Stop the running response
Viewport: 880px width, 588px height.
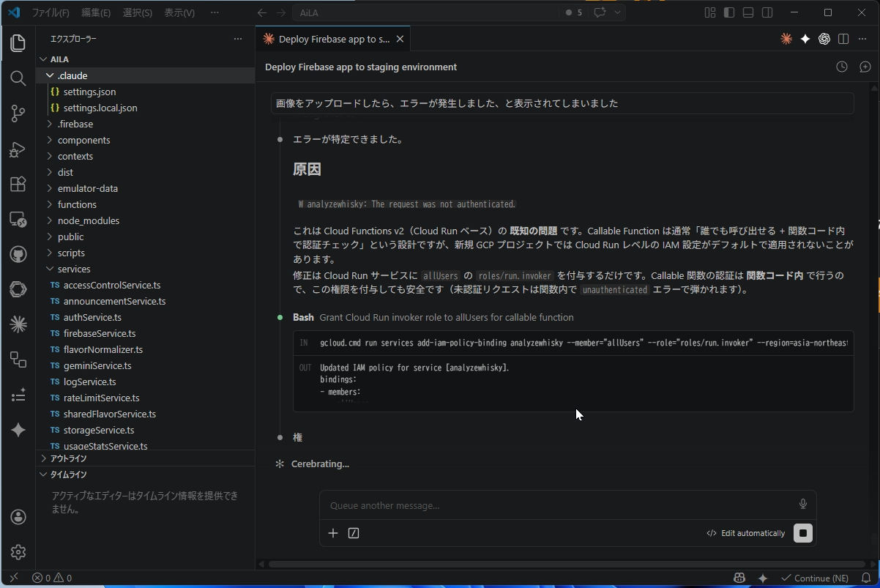(803, 533)
